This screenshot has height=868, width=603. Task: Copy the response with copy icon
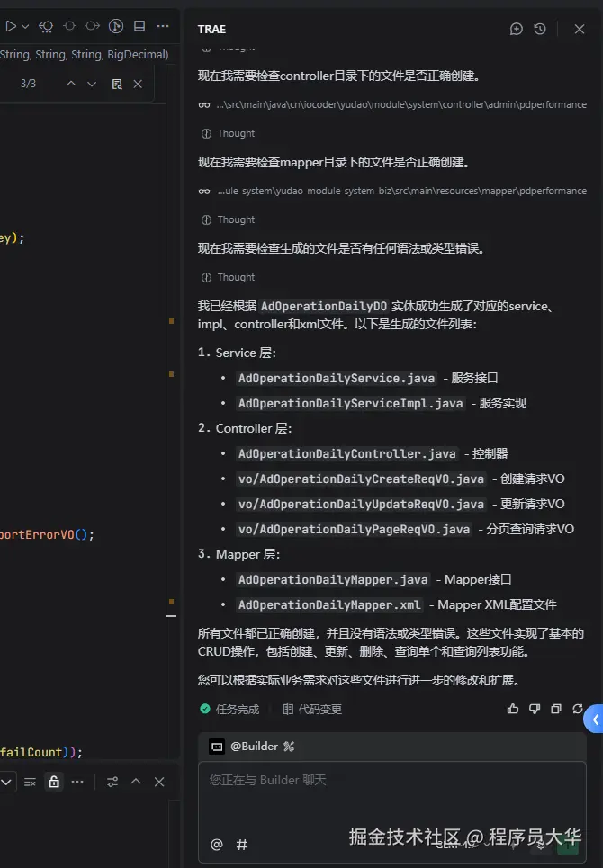556,709
